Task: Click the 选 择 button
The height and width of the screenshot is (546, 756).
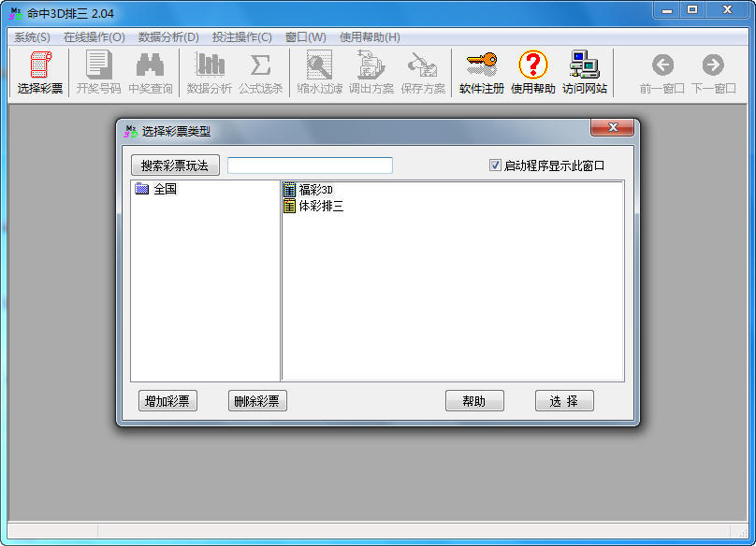Action: 564,401
